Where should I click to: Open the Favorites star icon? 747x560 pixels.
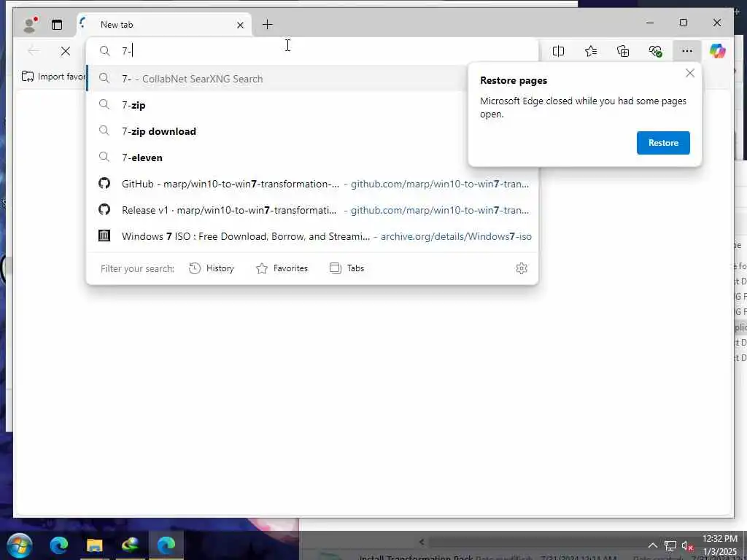tap(591, 51)
